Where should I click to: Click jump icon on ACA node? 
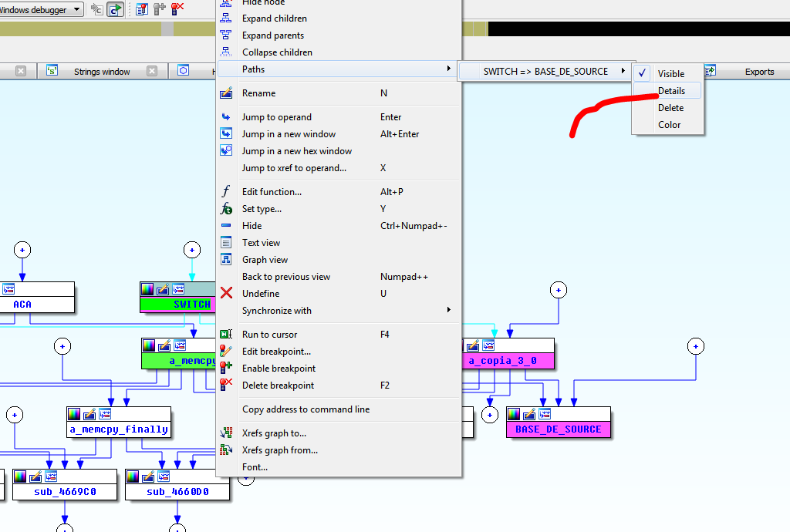[8, 289]
